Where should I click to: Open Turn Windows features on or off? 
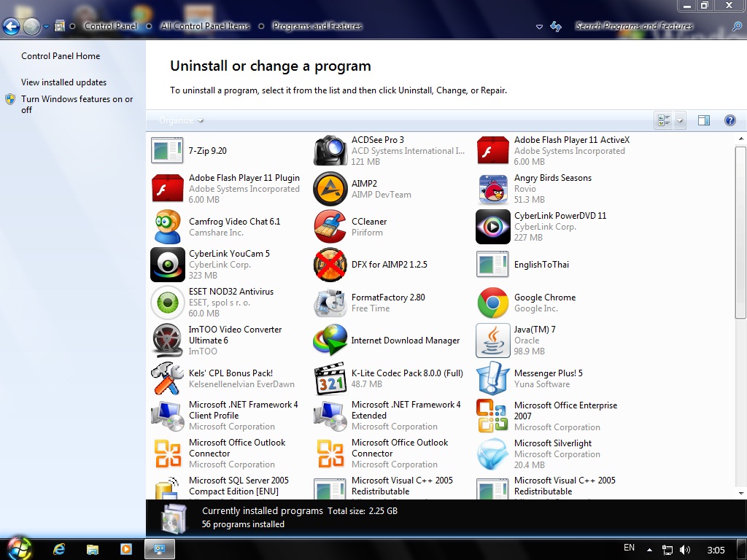pos(77,104)
